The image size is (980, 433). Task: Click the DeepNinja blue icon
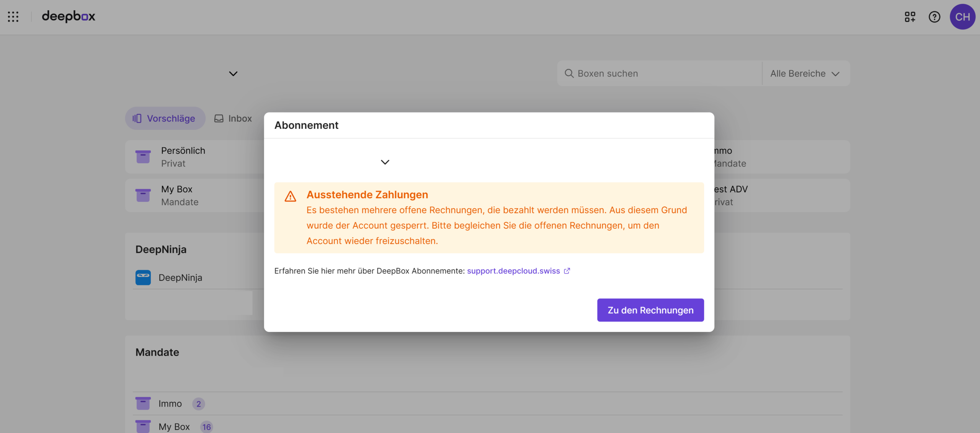[x=143, y=278]
